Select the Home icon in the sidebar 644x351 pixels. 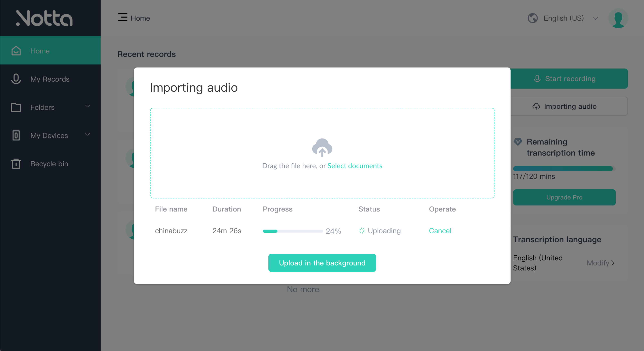click(16, 51)
